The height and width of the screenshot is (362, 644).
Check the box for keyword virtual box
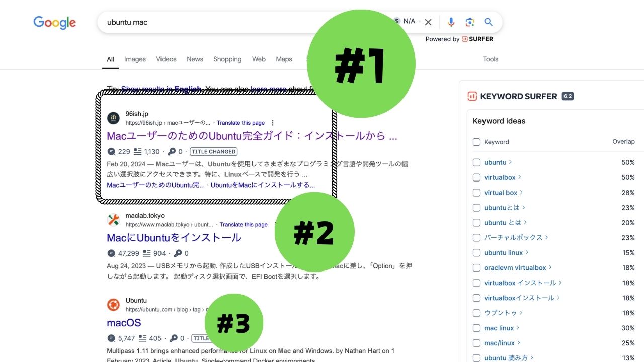point(476,193)
